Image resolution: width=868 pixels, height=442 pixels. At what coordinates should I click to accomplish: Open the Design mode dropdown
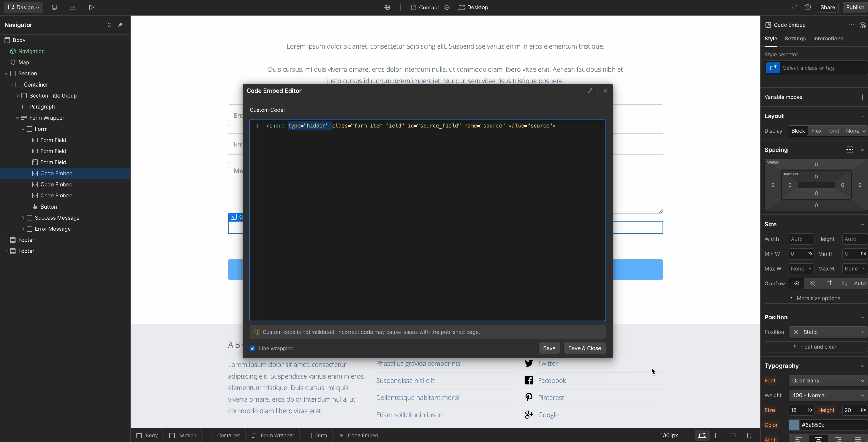pyautogui.click(x=23, y=7)
